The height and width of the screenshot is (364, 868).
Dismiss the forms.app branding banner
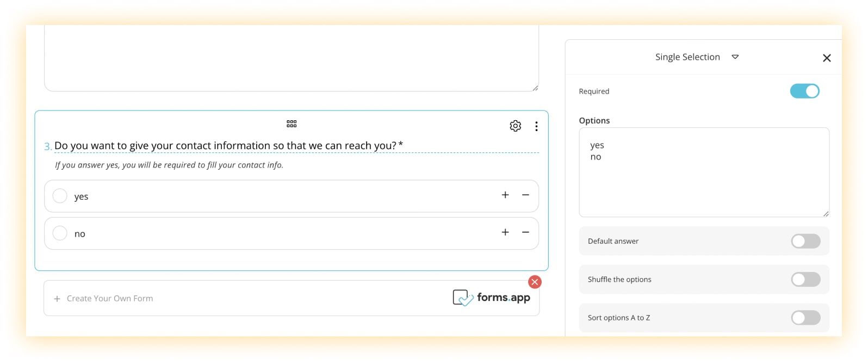[535, 282]
